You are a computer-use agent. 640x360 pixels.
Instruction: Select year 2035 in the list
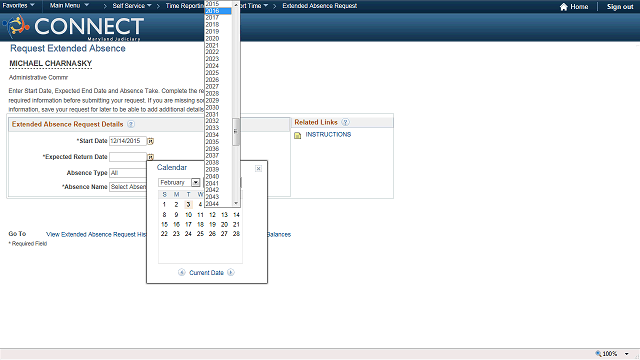[x=218, y=142]
